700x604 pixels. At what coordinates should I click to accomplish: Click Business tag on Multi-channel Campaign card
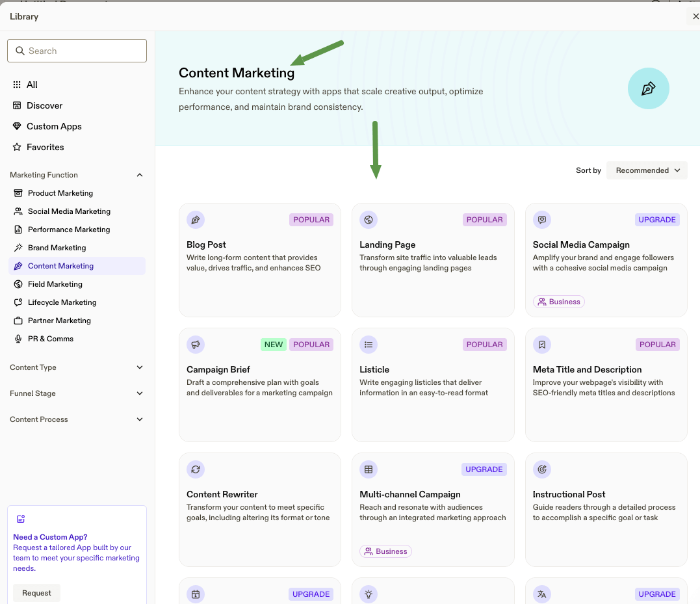point(385,551)
